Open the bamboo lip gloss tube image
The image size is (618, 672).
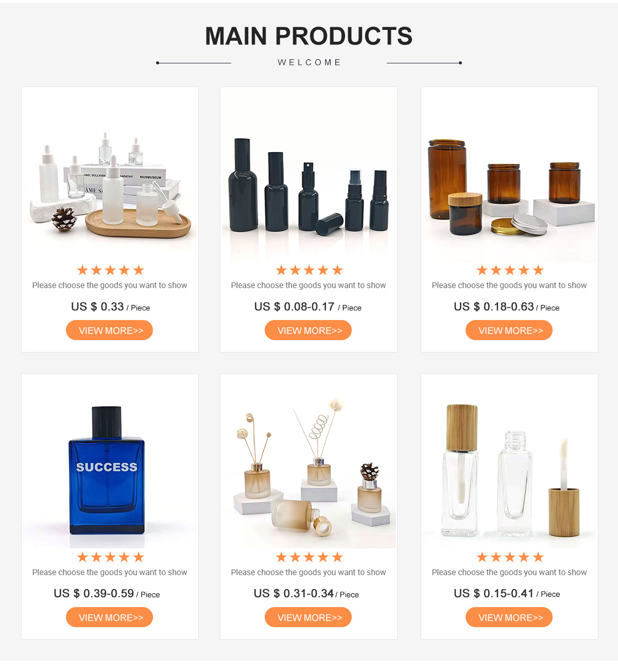point(509,462)
